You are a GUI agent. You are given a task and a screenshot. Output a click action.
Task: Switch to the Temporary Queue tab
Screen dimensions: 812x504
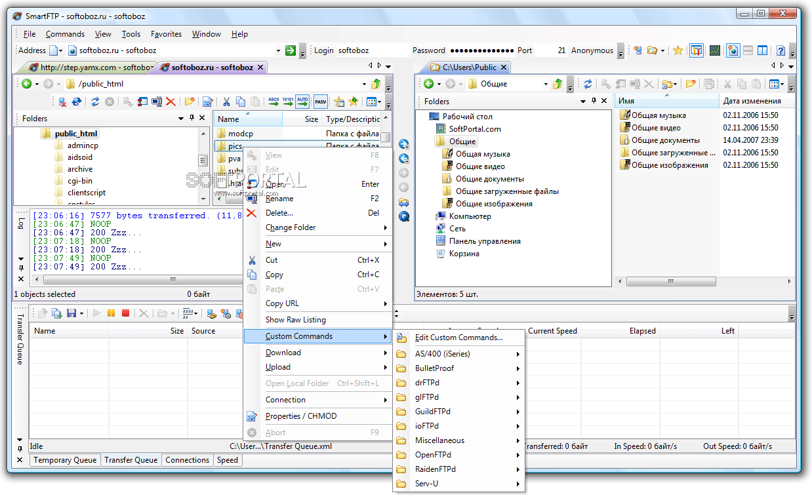click(x=65, y=460)
